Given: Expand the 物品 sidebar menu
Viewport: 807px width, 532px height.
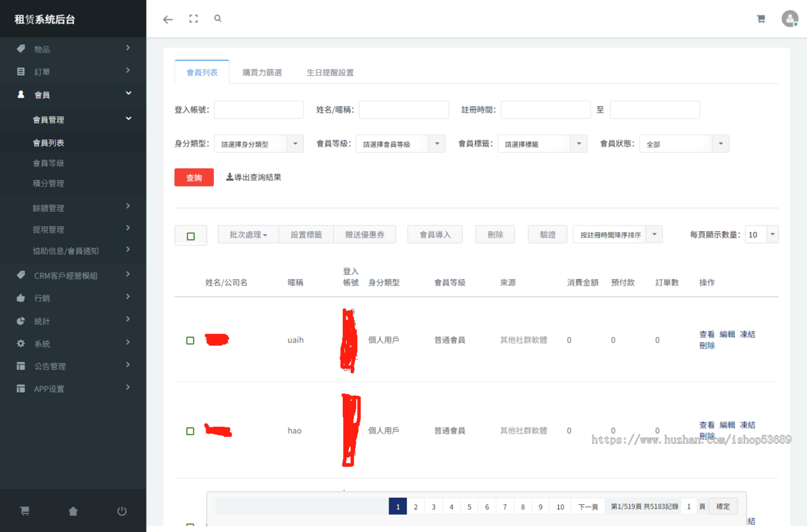Looking at the screenshot, I should click(x=73, y=48).
